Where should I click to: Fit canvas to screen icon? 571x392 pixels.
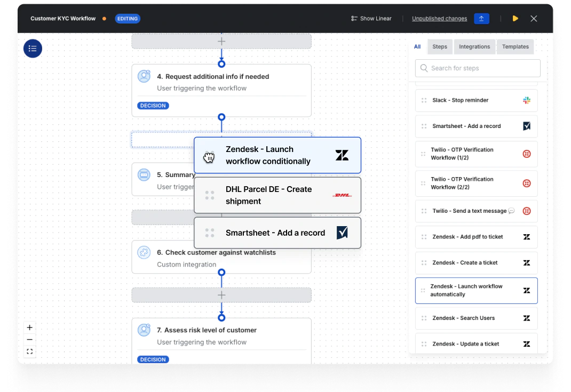(30, 351)
